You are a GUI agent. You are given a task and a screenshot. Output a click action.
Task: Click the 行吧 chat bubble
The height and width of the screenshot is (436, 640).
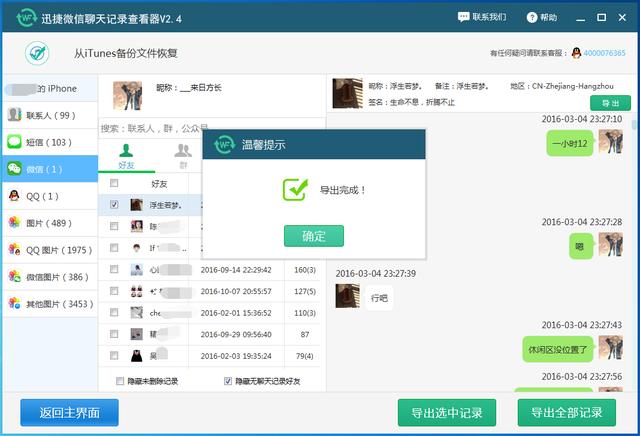point(379,298)
